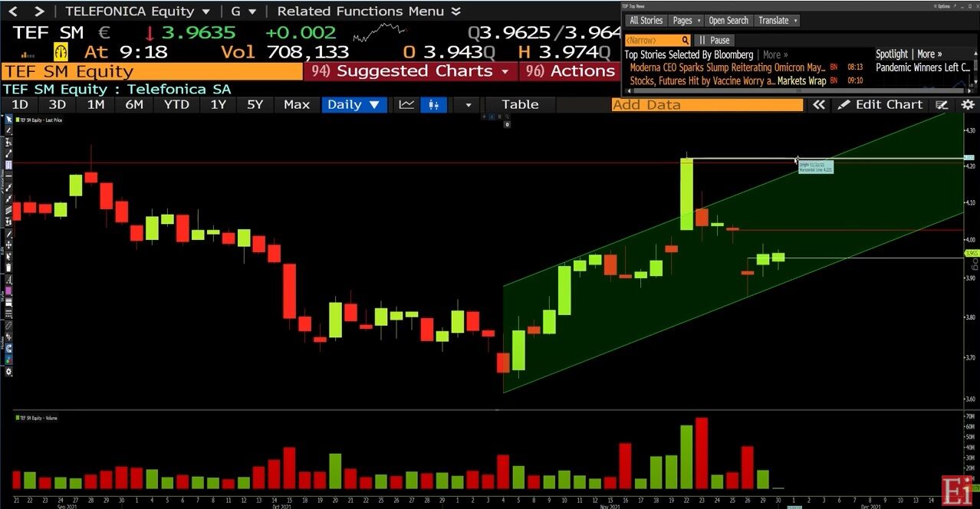The width and height of the screenshot is (980, 509).
Task: Expand the Related Functions Menu
Action: pos(369,11)
